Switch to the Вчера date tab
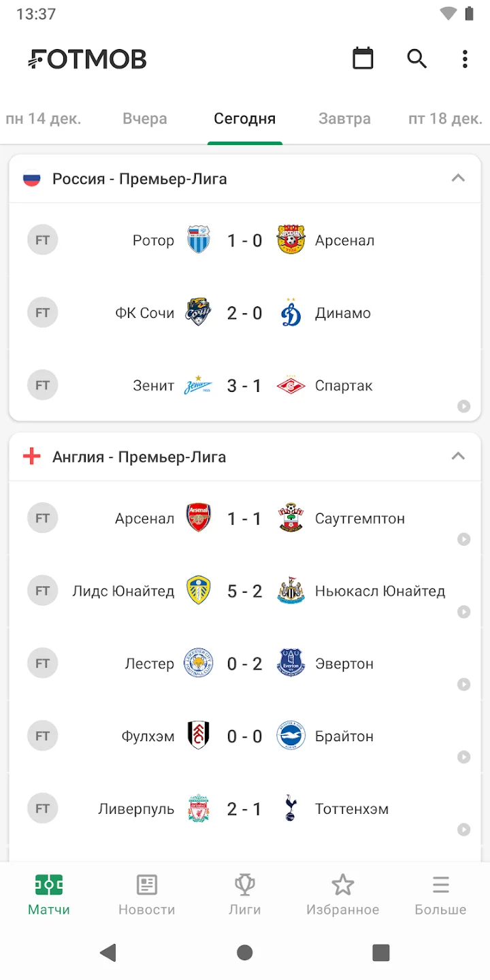 144,119
